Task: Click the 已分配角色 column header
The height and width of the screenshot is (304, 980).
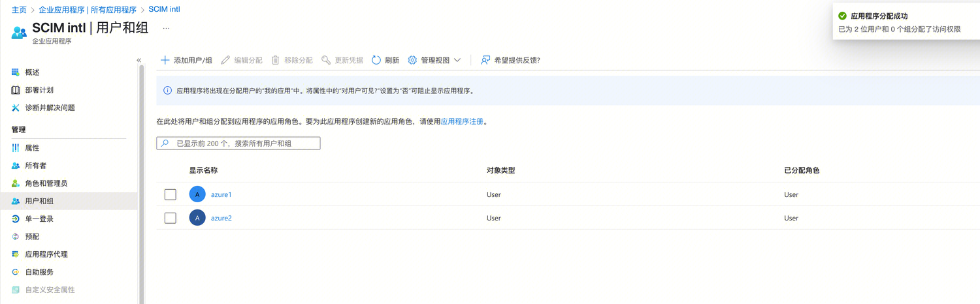Action: tap(802, 170)
